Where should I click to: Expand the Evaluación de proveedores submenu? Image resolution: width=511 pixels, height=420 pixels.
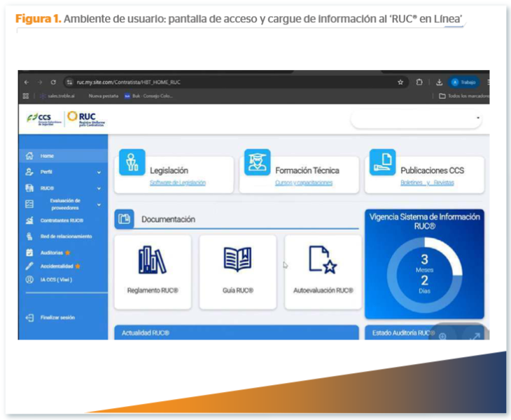pyautogui.click(x=99, y=204)
